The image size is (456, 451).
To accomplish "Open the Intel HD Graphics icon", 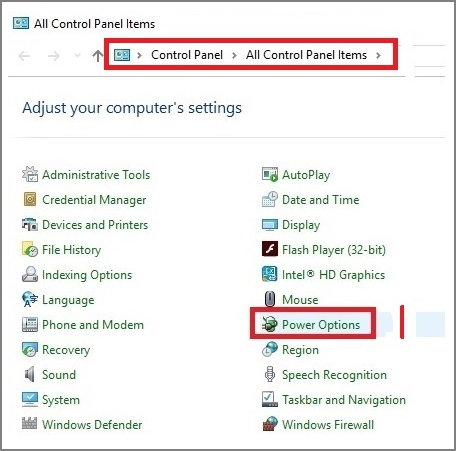I will [270, 274].
